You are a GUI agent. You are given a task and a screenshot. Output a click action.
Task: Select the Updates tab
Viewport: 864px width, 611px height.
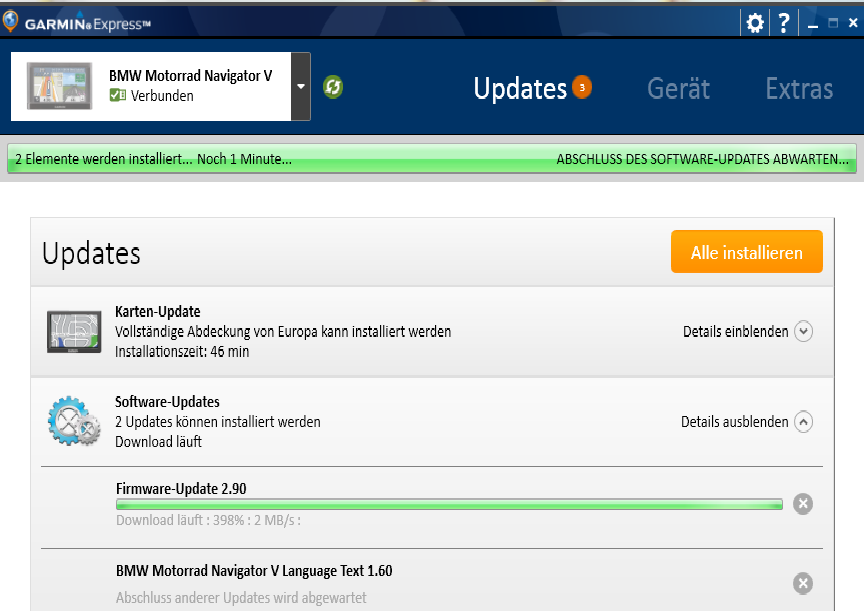(520, 88)
